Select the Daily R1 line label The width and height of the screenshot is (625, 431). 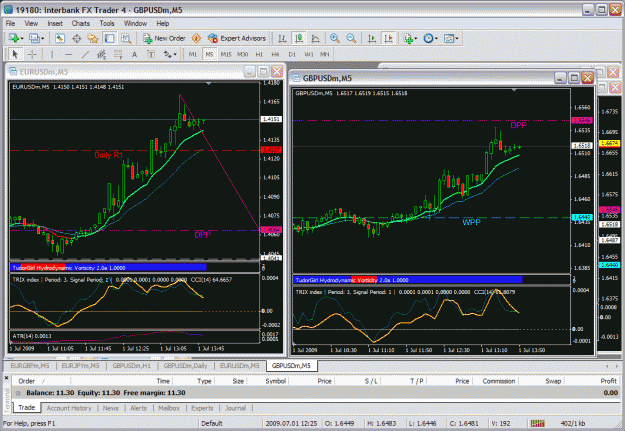108,155
